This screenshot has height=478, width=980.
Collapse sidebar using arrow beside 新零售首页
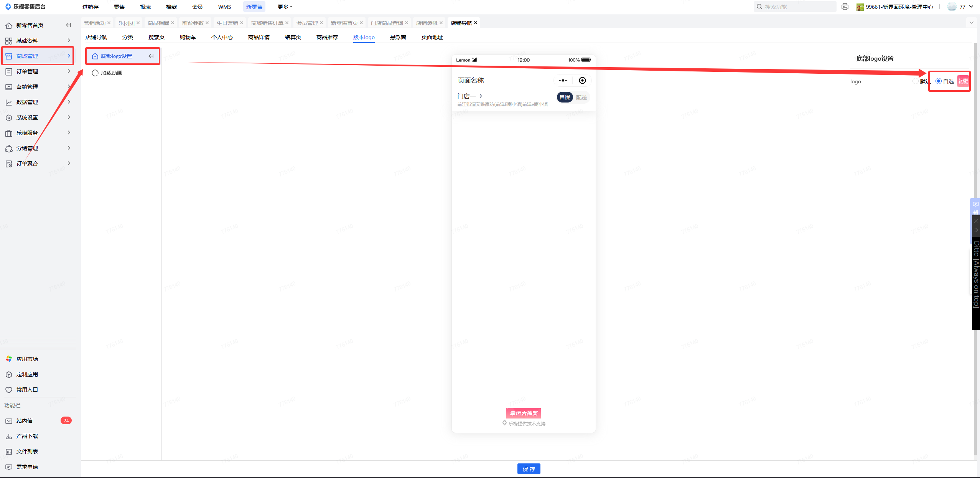[x=69, y=25]
